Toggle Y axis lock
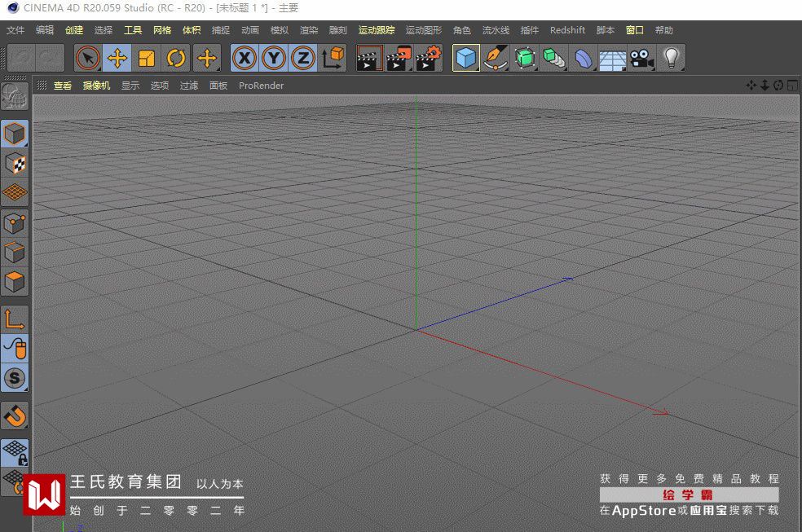The image size is (802, 532). point(274,58)
